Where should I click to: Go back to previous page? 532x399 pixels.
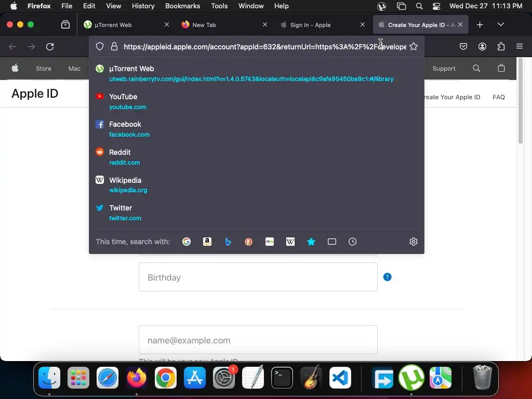[12, 46]
